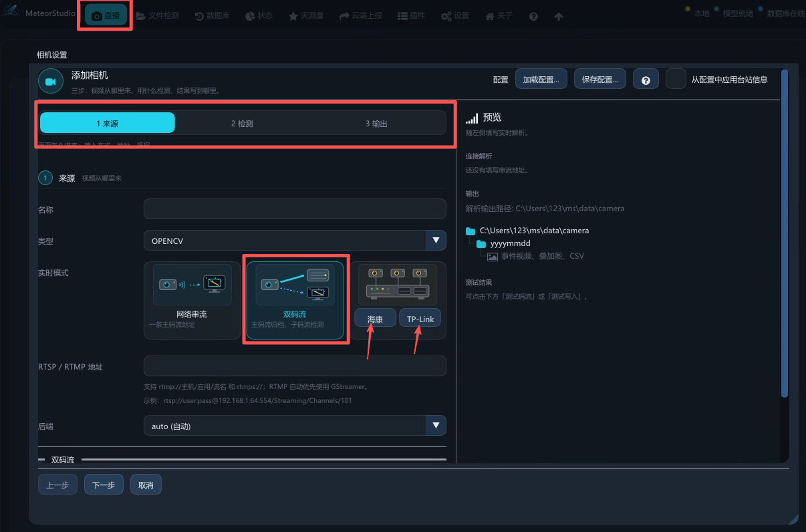Open the 直播 menu in top bar

(106, 15)
